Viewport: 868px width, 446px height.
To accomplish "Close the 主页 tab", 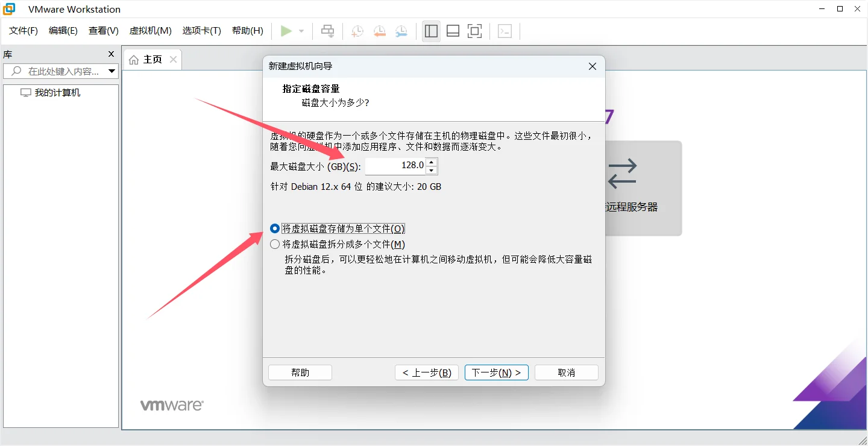I will [173, 59].
